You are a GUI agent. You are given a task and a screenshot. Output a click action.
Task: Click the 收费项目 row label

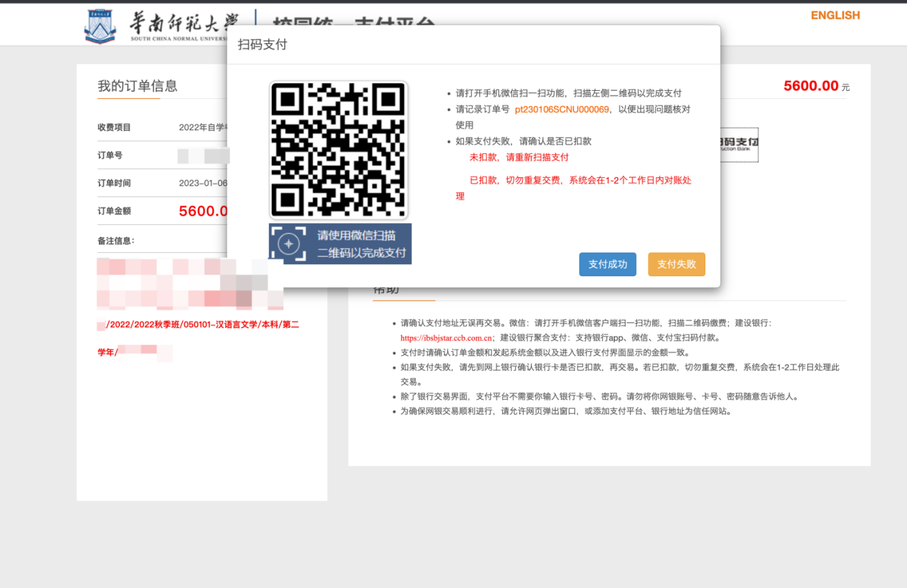[x=114, y=127]
